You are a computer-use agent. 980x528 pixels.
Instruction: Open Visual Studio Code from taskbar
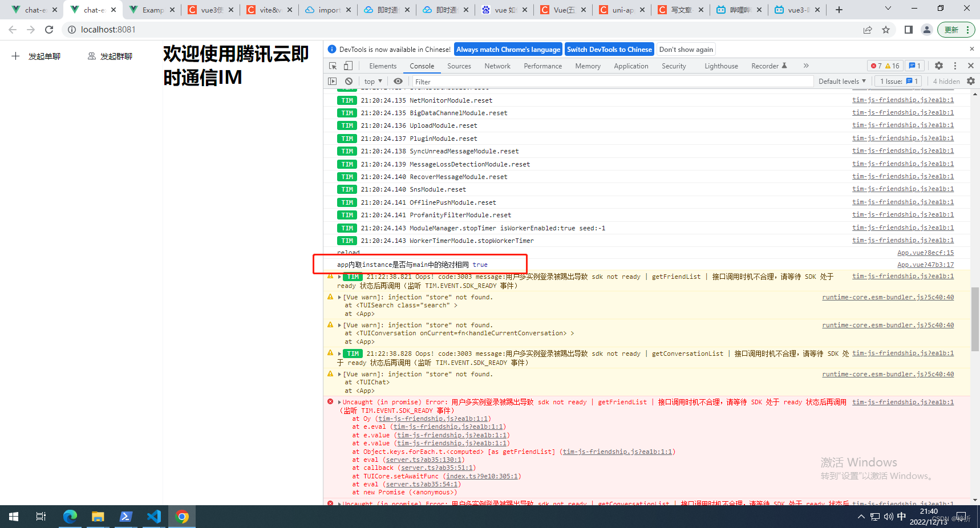(x=154, y=517)
